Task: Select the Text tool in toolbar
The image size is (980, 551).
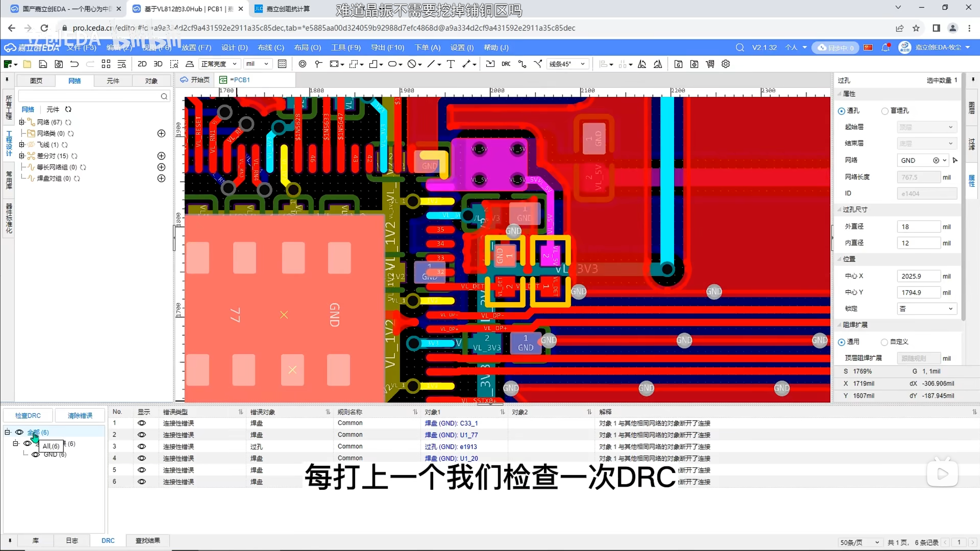Action: [x=451, y=64]
